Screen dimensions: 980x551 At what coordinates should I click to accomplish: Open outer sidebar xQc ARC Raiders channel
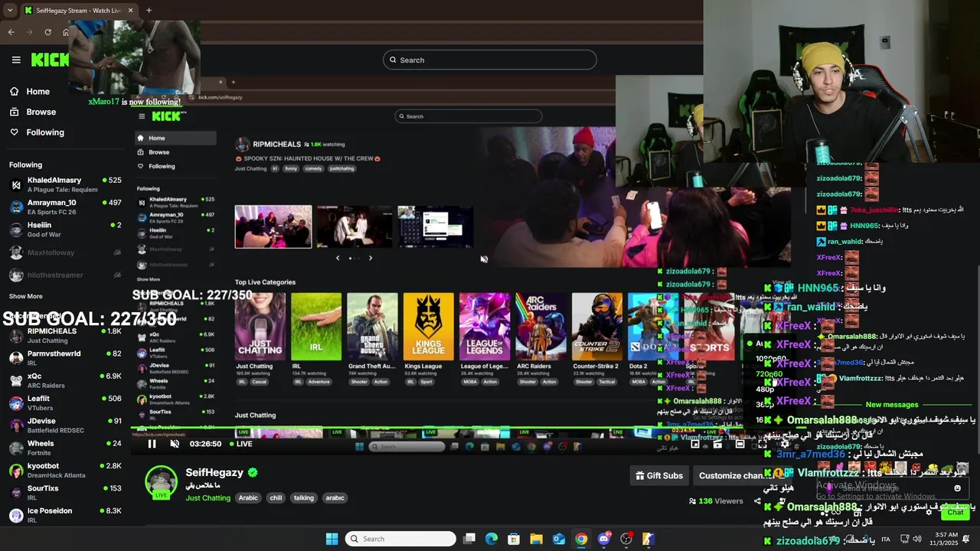click(x=65, y=380)
